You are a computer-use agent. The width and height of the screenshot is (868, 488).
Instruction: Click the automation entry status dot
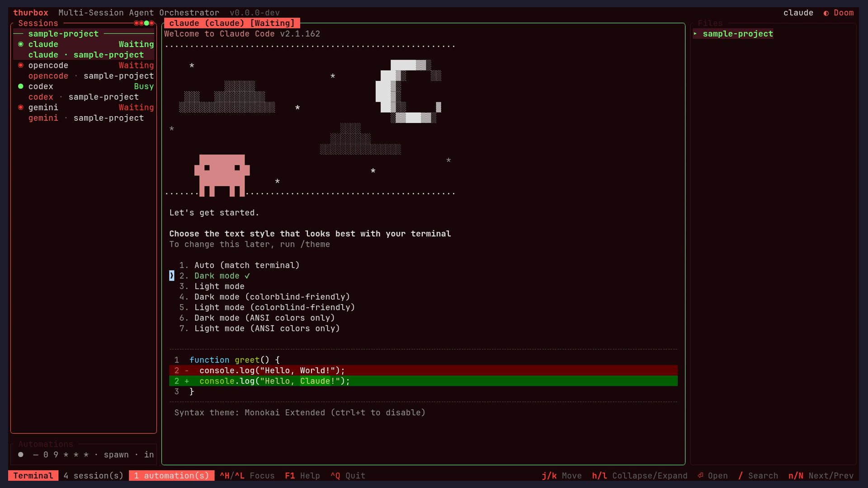20,455
